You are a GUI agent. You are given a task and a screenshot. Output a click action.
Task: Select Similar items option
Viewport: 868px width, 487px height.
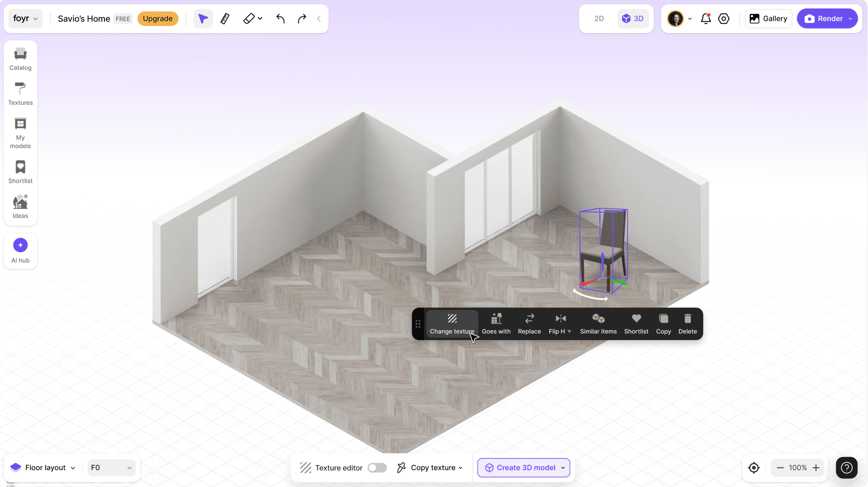[598, 324]
